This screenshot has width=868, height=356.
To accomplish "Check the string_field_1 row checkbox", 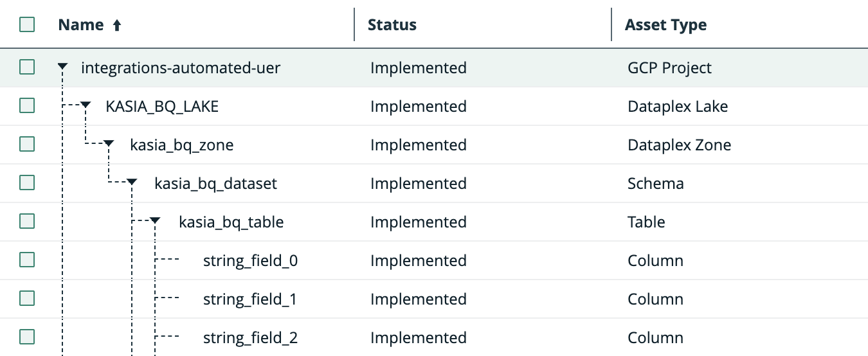I will [x=27, y=298].
